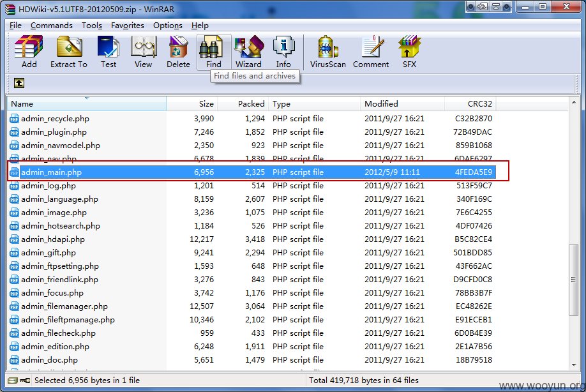Select the admin_ftpsetting.php file name
This screenshot has height=392, width=586.
(x=60, y=266)
